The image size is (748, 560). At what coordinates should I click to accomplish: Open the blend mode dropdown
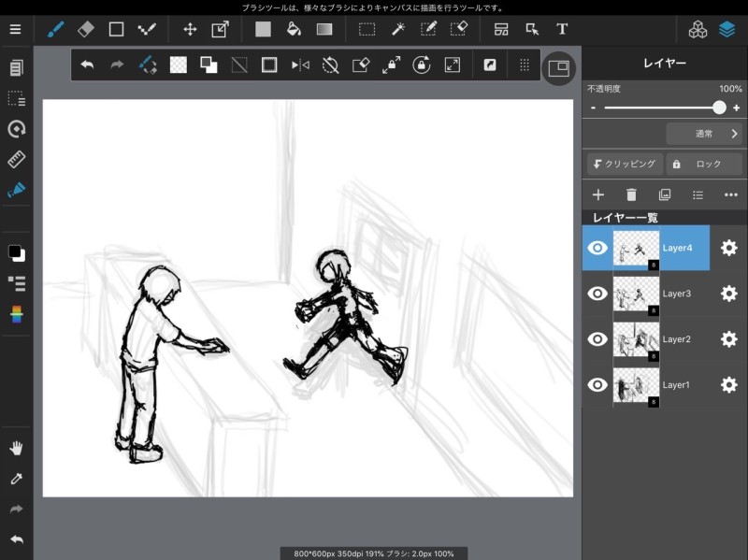tap(704, 134)
